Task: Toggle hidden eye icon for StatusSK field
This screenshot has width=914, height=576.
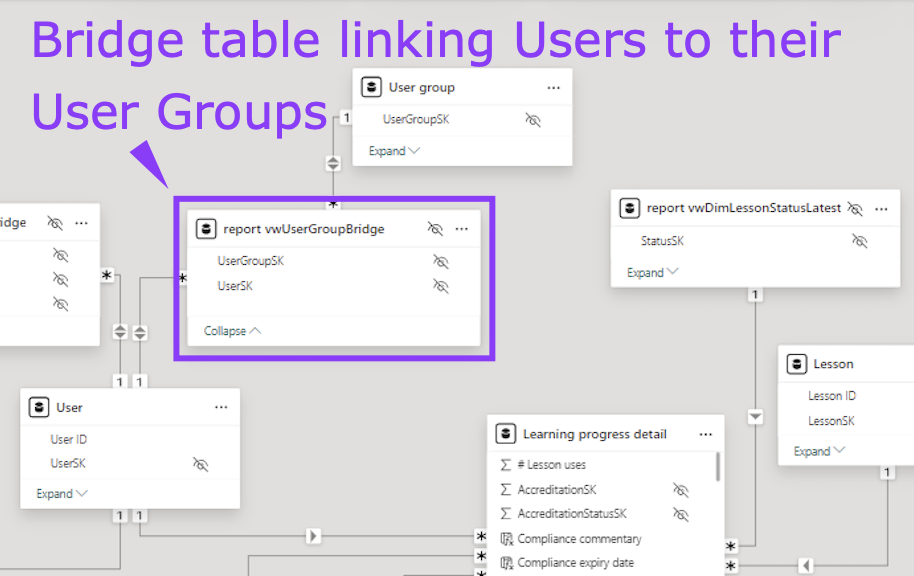Action: tap(859, 241)
